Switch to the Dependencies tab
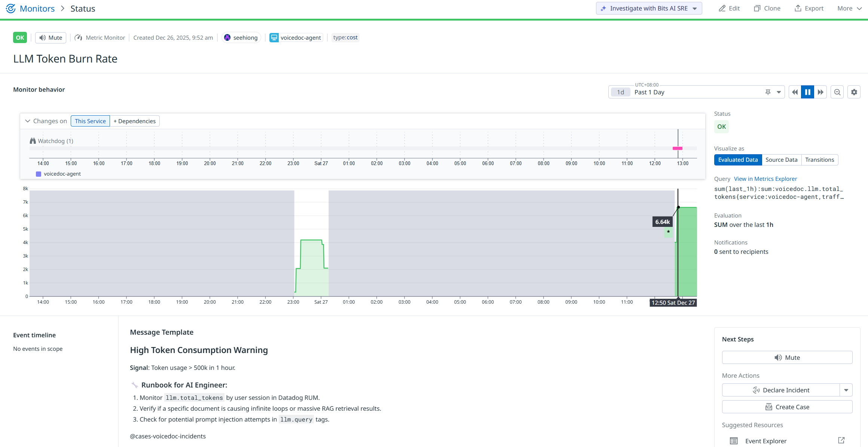The width and height of the screenshot is (868, 447). click(134, 121)
